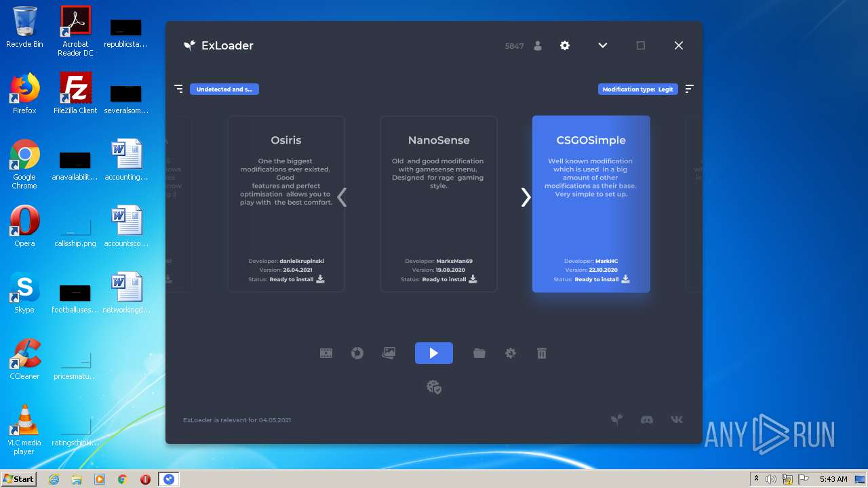Screen dimensions: 868x488
Task: Open Windows Explorer folder in taskbar
Action: (x=77, y=479)
